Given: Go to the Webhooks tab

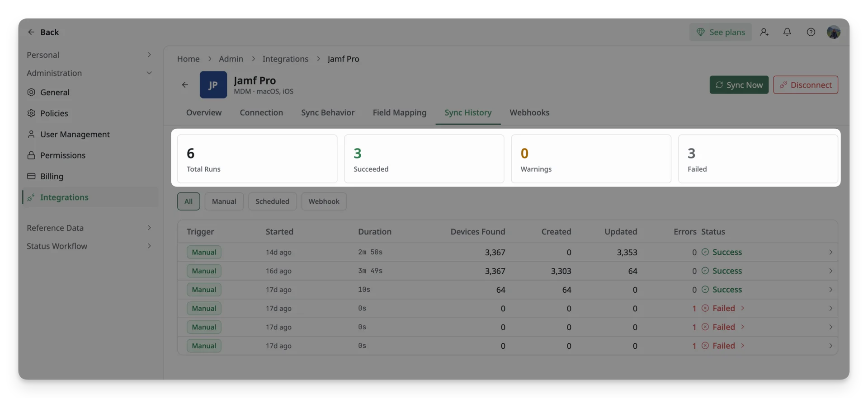Looking at the screenshot, I should point(529,112).
